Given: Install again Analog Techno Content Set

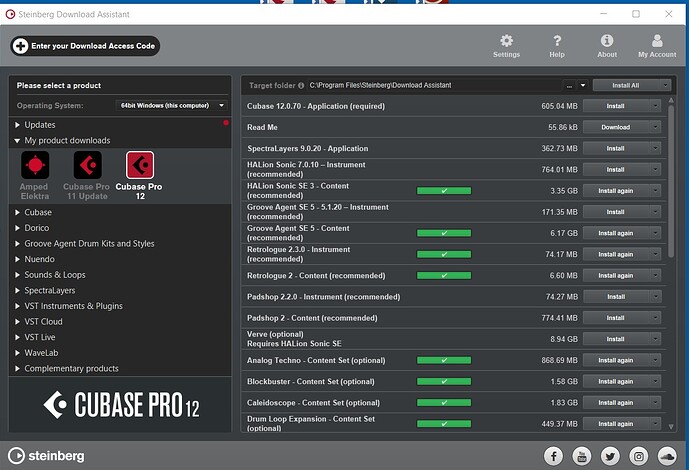Looking at the screenshot, I should click(616, 360).
